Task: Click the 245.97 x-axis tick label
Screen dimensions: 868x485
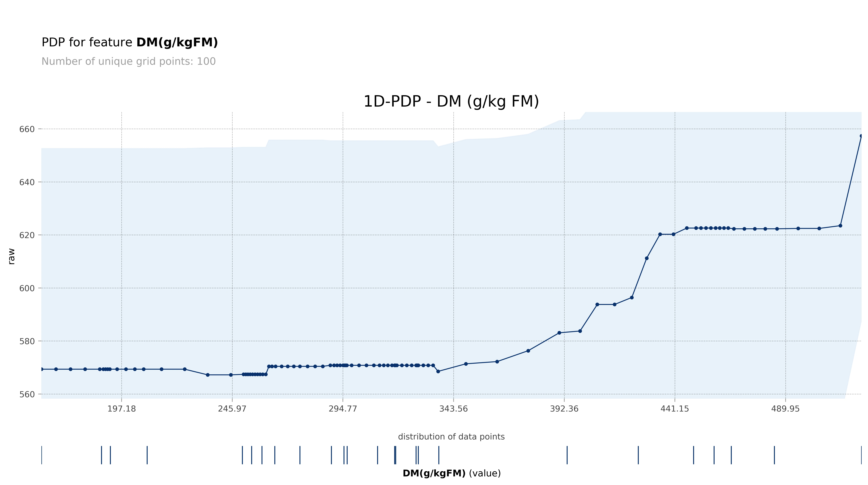Action: 232,409
